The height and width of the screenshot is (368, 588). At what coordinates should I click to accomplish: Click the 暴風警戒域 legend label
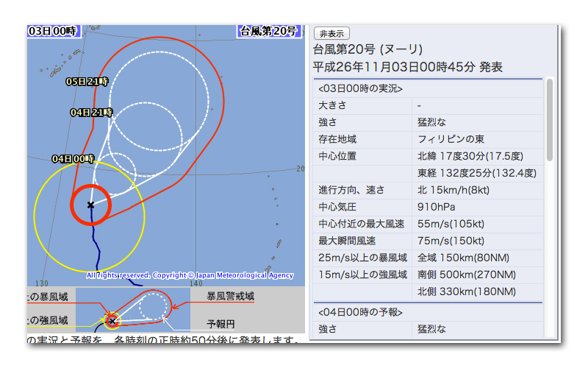point(230,297)
